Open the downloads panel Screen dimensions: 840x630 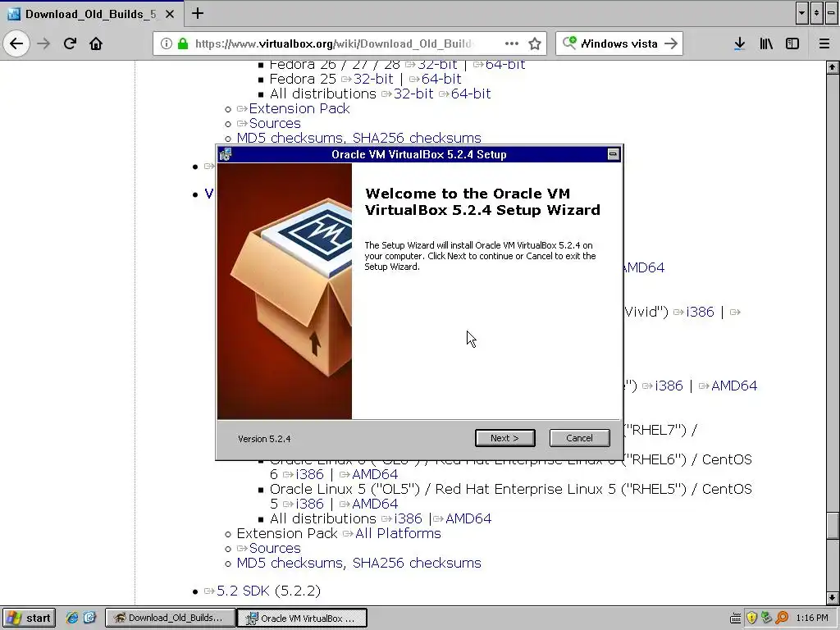(739, 43)
